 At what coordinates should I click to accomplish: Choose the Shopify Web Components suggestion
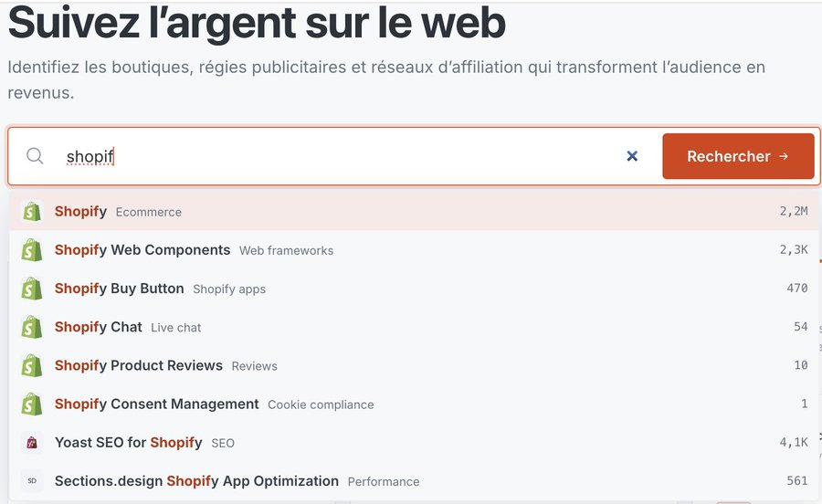[x=414, y=250]
